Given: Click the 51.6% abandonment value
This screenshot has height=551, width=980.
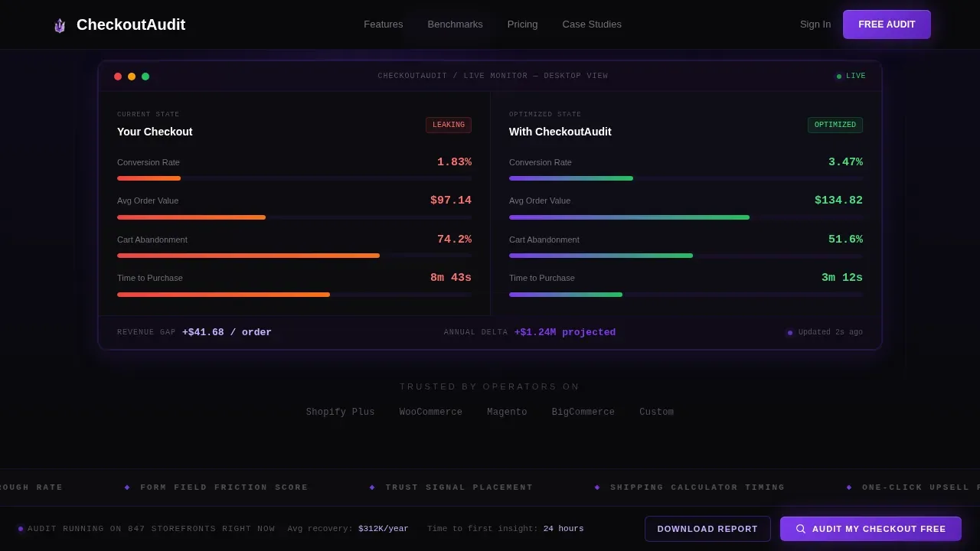Looking at the screenshot, I should point(845,240).
